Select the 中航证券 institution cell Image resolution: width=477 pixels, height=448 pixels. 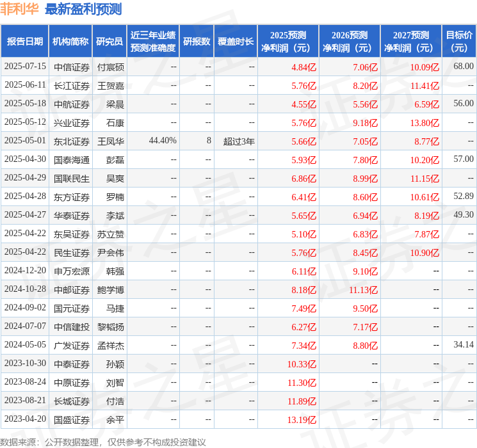pyautogui.click(x=72, y=104)
